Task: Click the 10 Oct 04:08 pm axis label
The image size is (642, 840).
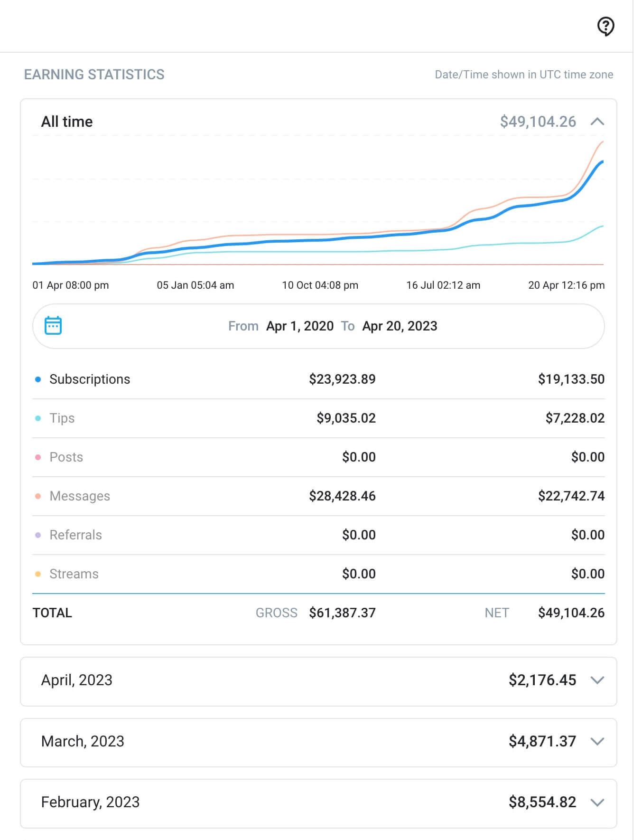Action: (320, 285)
